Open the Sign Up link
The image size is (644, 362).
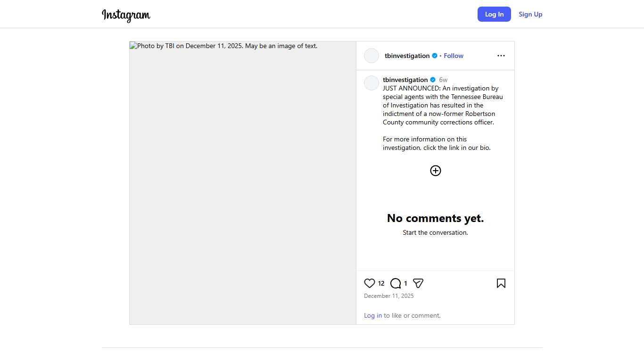530,14
